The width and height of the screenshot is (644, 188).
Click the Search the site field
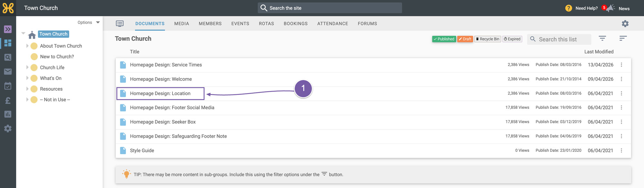330,8
